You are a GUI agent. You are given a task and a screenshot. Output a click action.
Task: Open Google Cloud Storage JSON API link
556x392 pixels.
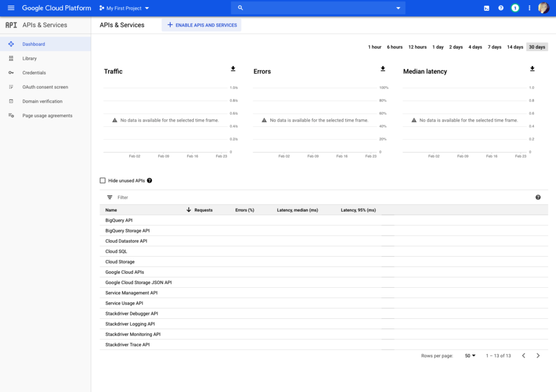(138, 282)
